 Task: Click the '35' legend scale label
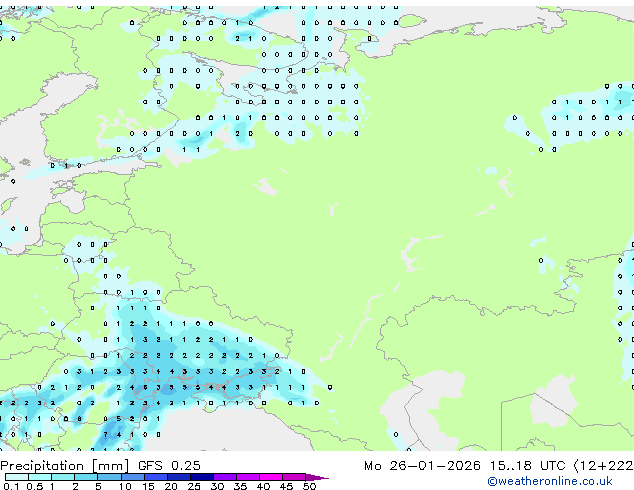point(240,486)
